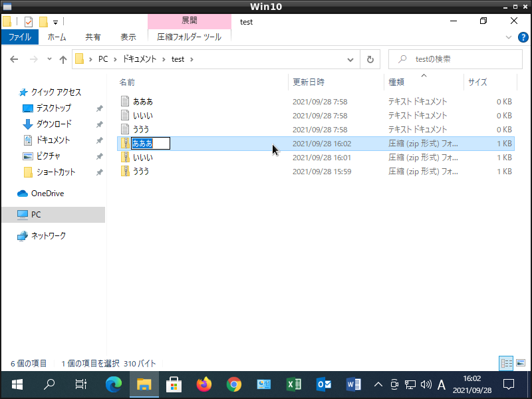
Task: Launch Excel from the taskbar
Action: point(294,384)
